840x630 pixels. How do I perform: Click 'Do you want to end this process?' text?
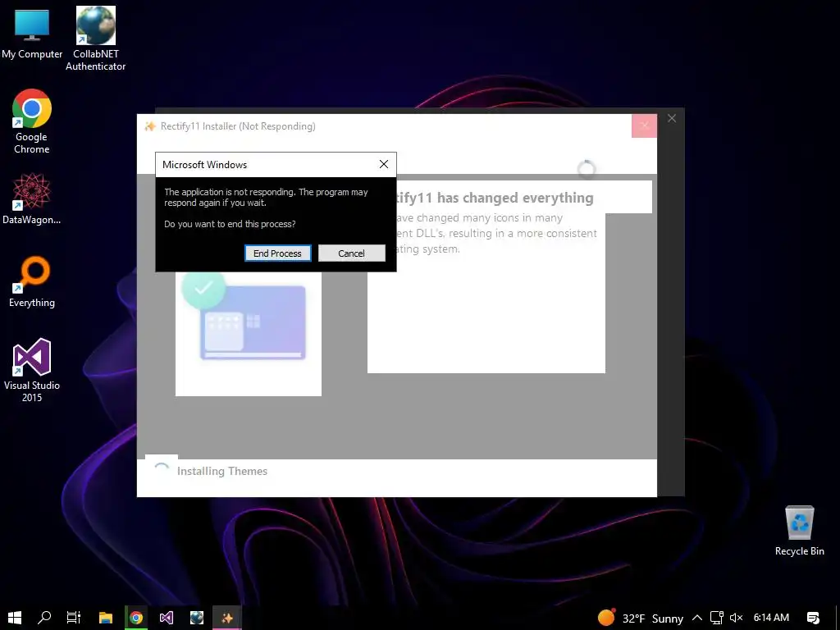230,224
